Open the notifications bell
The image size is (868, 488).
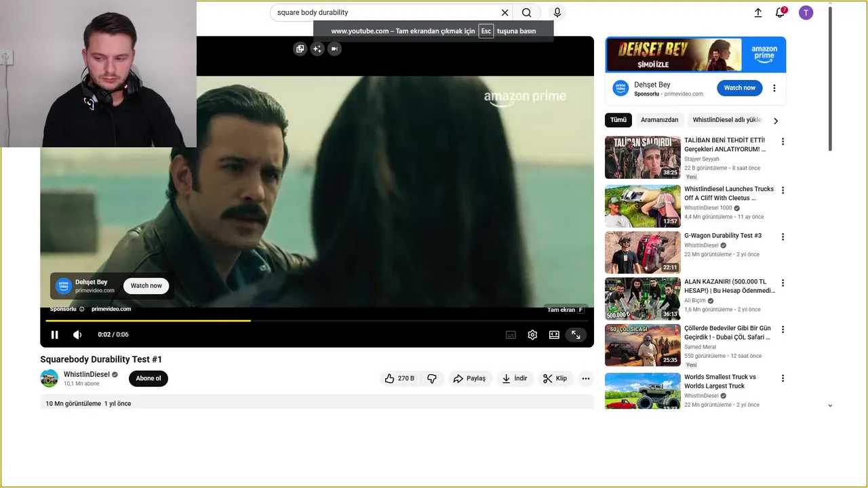pyautogui.click(x=780, y=12)
